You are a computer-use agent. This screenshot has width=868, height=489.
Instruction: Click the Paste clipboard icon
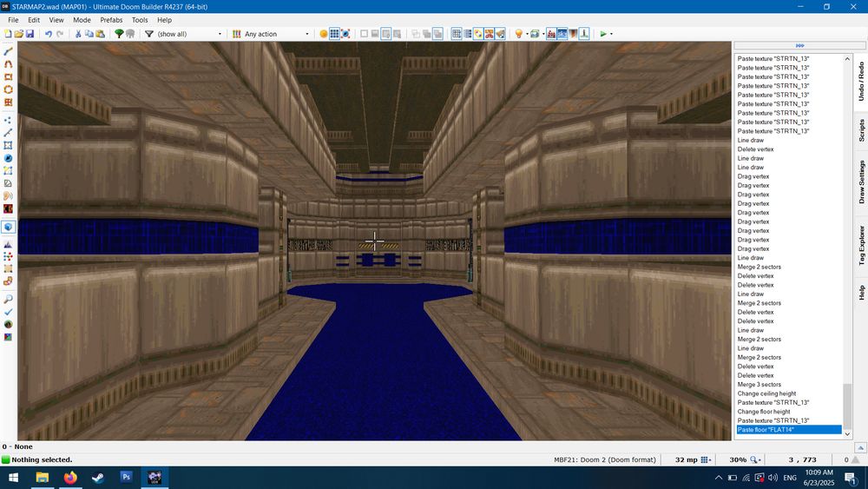[100, 34]
